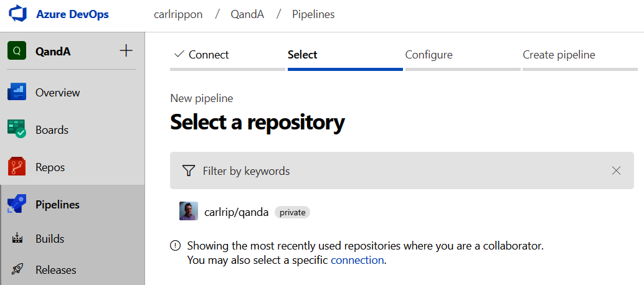Click the plus icon next to QandA

click(126, 51)
